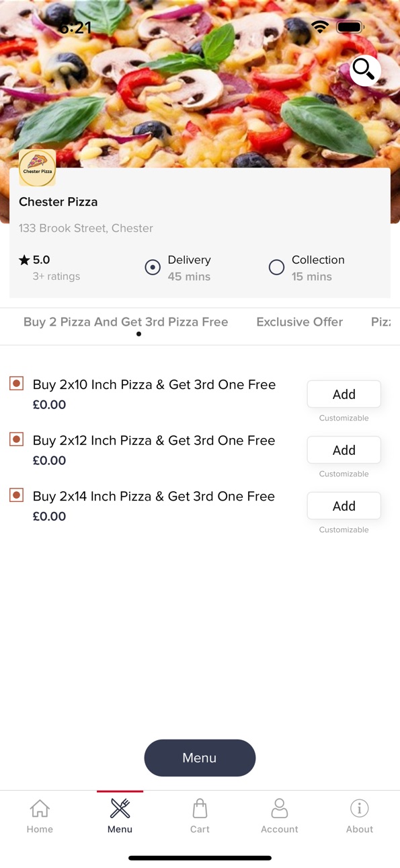Select the Menu fork and knife icon
This screenshot has height=868, width=400.
click(120, 808)
